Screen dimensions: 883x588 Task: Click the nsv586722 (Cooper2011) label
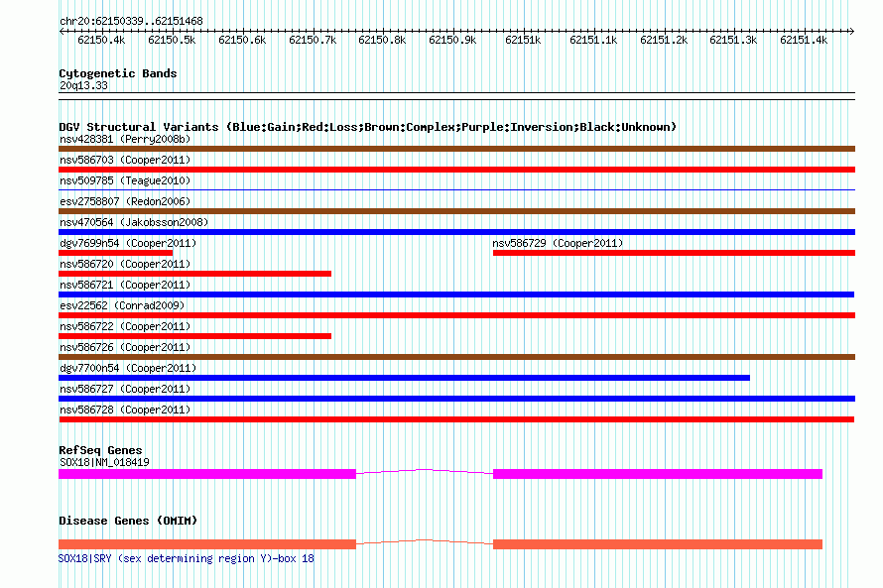(125, 326)
